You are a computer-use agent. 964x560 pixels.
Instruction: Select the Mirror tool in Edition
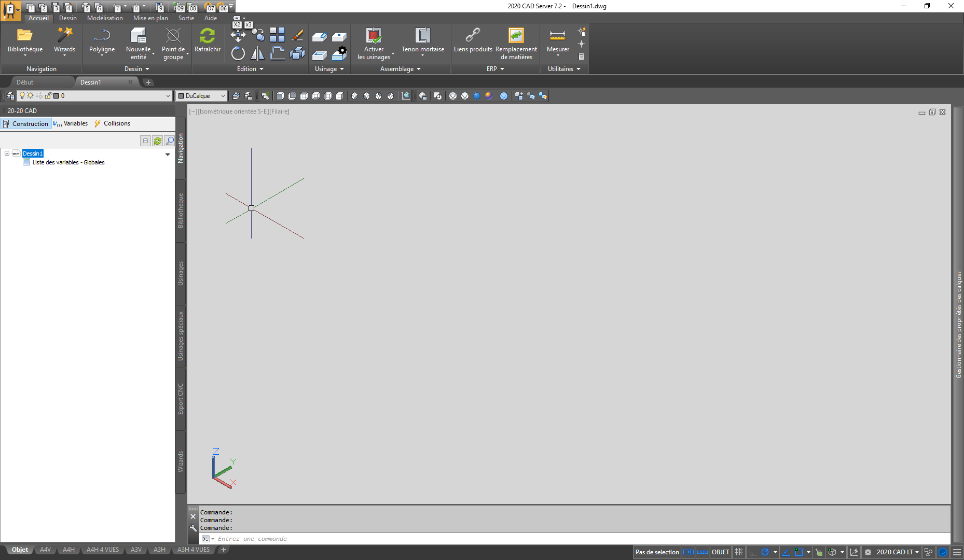tap(257, 53)
